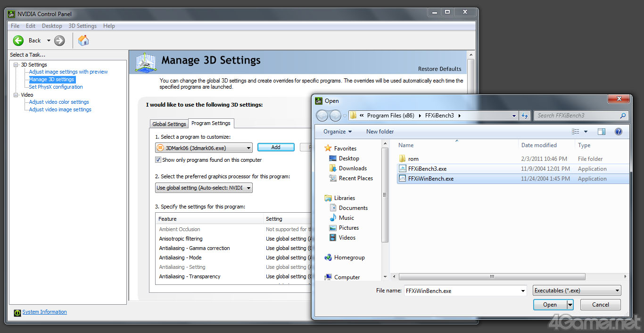Viewport: 644px width, 333px height.
Task: Click the change view icon
Action: pos(576,132)
